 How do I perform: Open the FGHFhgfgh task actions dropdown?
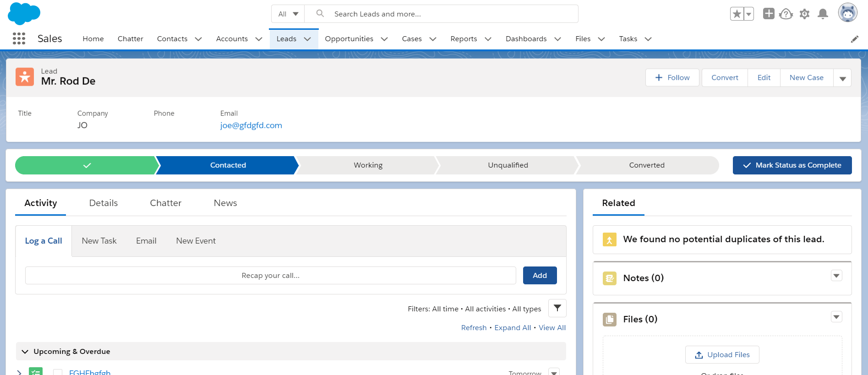pos(554,372)
